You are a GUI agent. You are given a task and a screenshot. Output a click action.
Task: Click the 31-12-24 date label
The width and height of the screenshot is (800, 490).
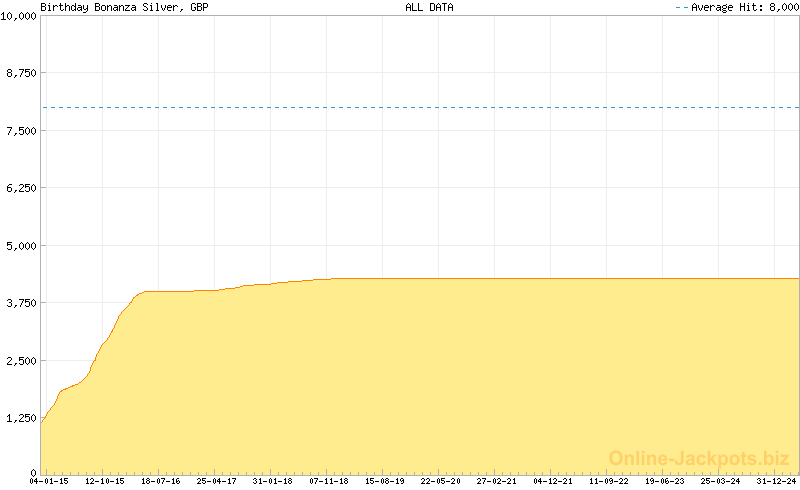[x=776, y=481]
